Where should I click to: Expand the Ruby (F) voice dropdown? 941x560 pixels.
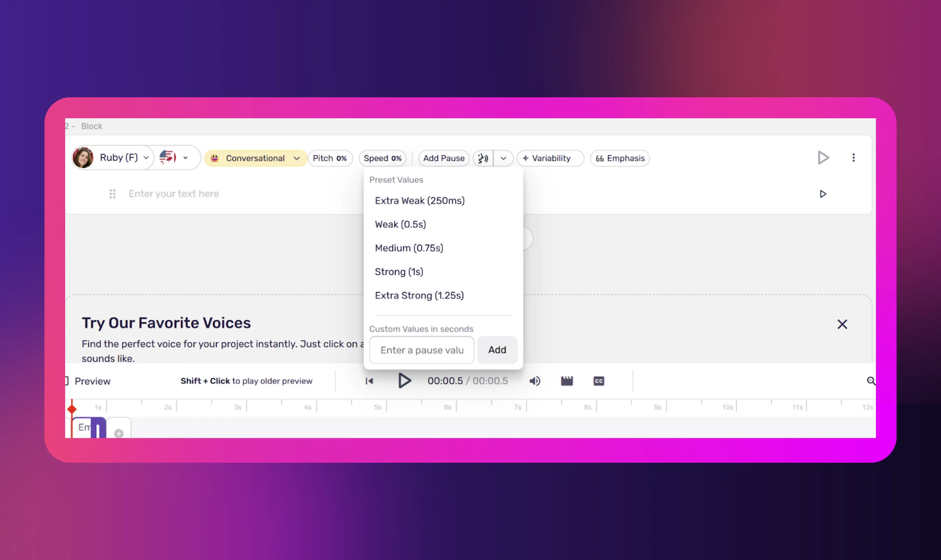tap(146, 158)
